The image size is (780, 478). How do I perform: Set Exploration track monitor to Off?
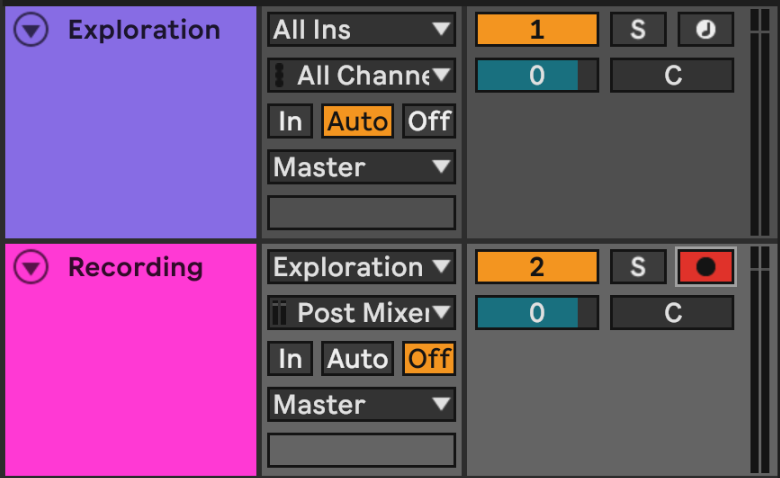pyautogui.click(x=429, y=122)
